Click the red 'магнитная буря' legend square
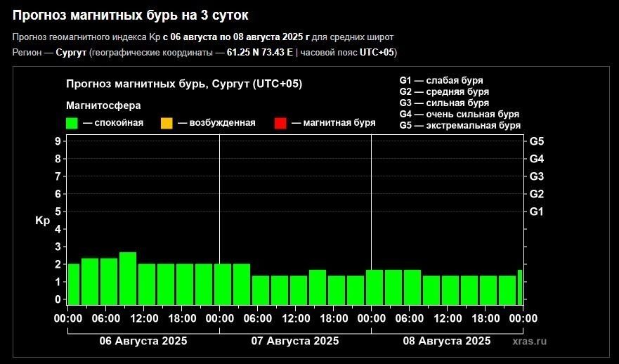 click(x=280, y=124)
